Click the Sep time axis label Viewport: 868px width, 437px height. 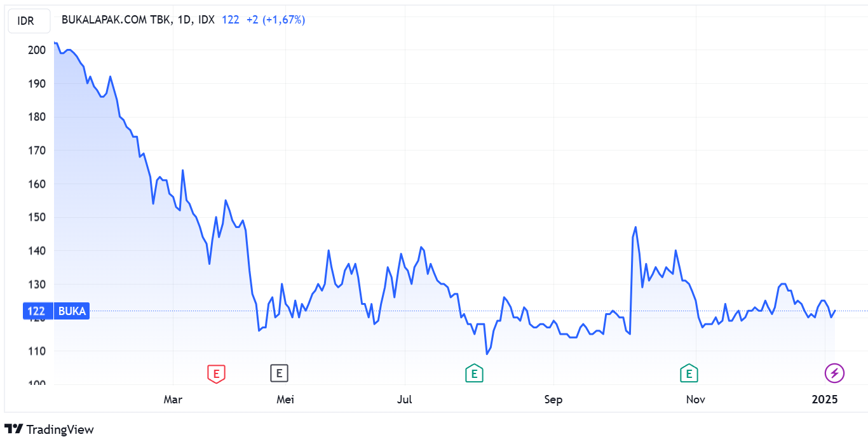(x=553, y=400)
